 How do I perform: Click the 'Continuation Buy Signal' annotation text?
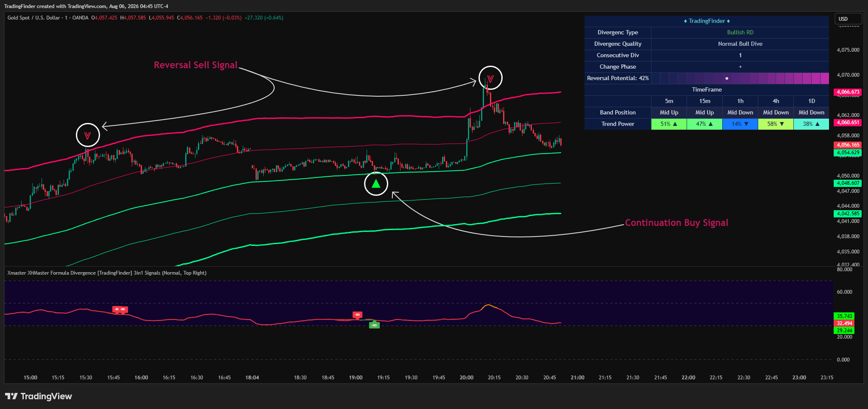676,223
